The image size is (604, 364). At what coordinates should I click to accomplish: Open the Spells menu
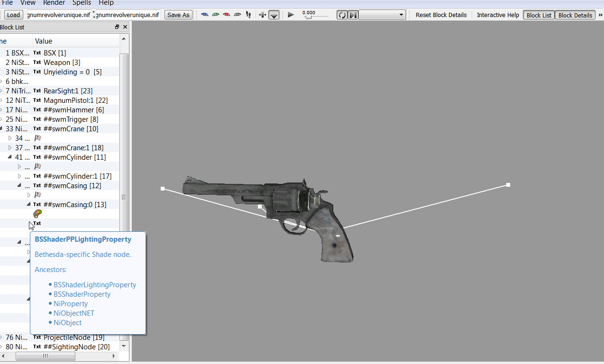(82, 3)
